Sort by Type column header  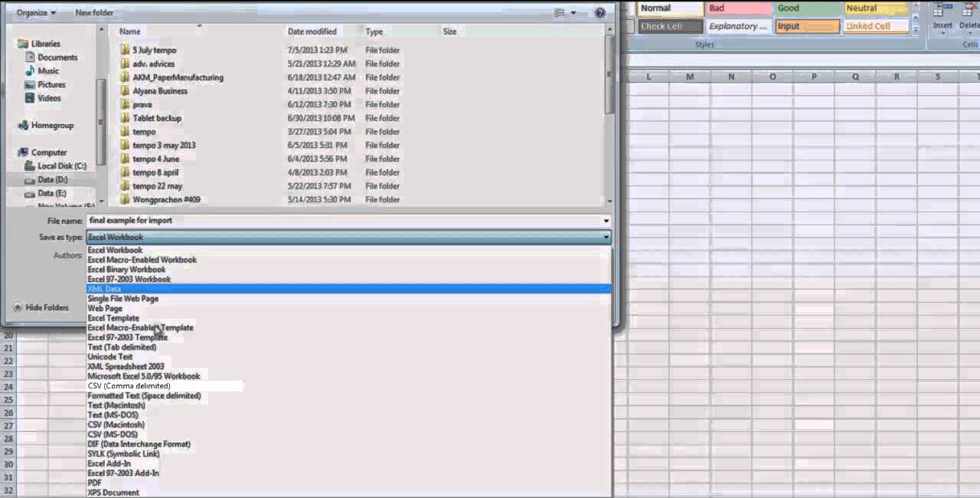(374, 31)
